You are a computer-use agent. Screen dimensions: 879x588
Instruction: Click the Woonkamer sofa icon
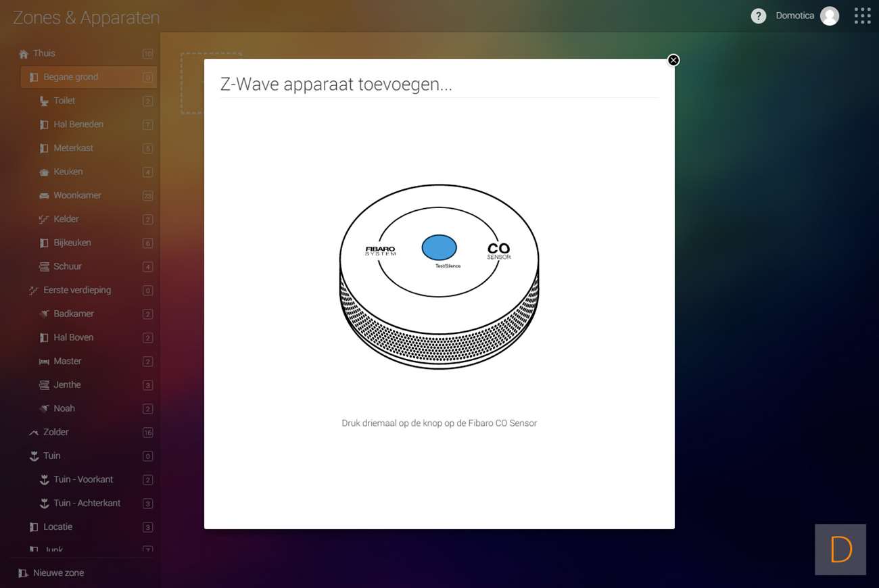(x=44, y=196)
